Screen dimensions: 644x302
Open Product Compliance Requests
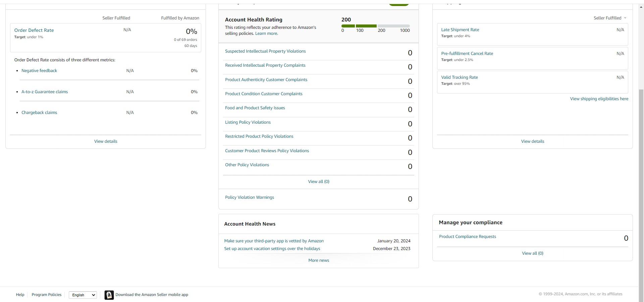click(467, 237)
